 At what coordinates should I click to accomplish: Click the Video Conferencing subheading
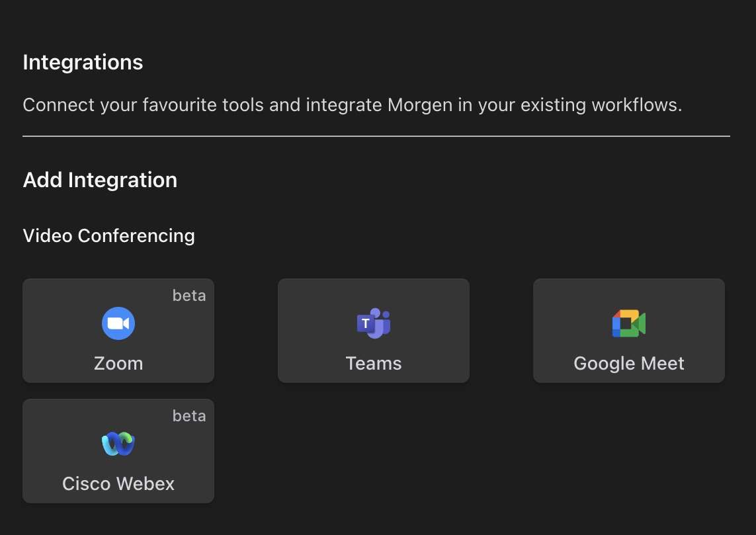pos(109,235)
